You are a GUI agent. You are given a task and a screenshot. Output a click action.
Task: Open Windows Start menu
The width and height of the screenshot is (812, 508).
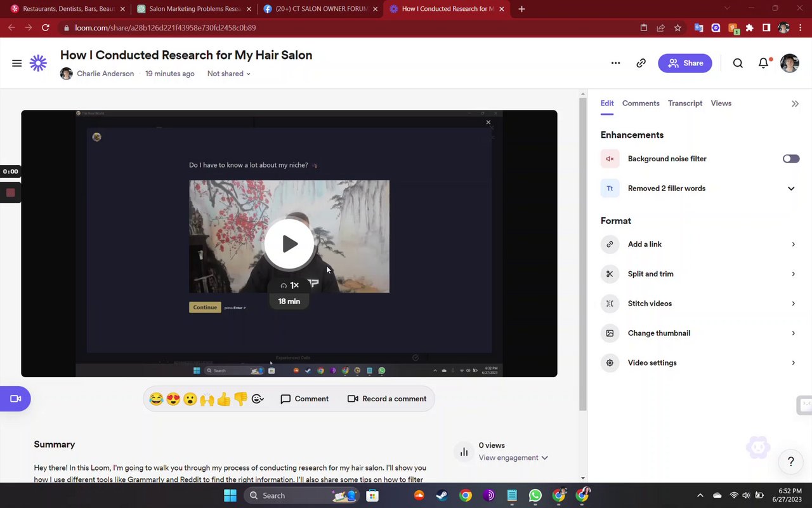[230, 495]
